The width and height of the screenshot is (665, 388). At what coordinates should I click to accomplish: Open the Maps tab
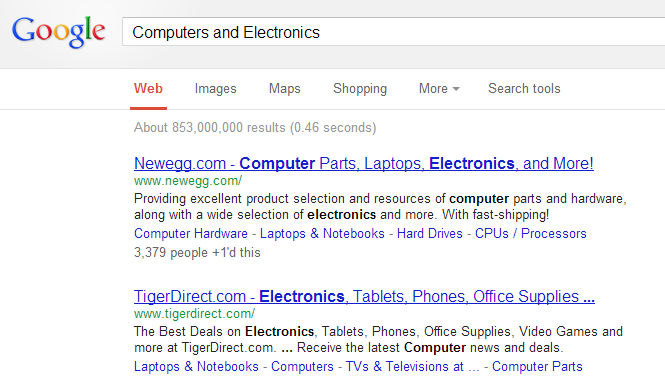285,89
